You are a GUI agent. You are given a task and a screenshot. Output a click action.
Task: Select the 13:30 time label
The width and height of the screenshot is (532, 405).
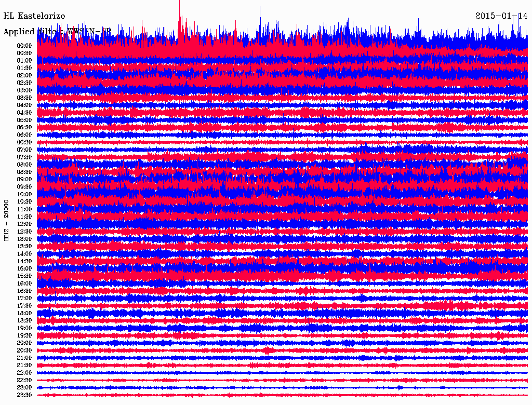[24, 247]
